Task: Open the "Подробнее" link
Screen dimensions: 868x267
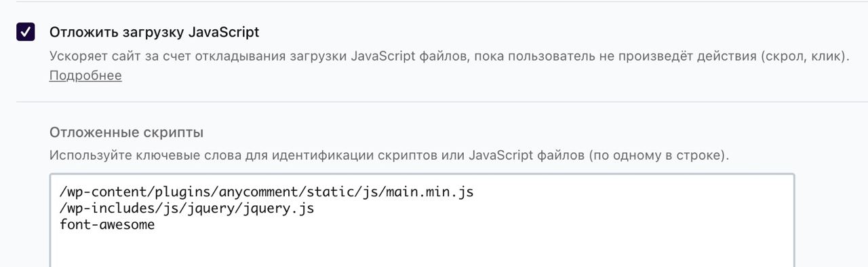Action: (85, 75)
